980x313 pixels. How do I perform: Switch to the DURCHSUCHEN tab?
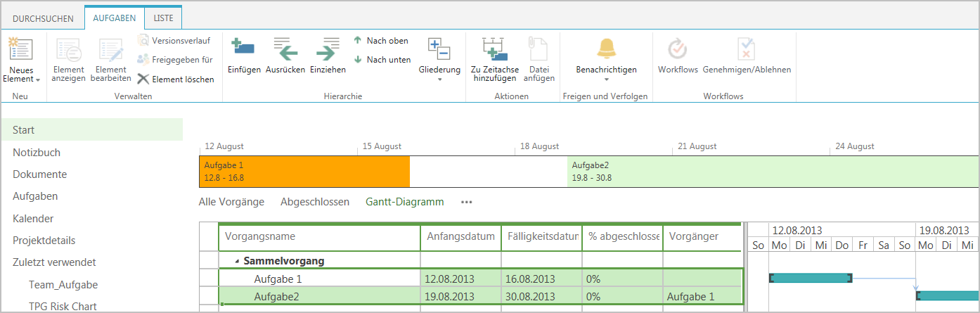point(42,18)
